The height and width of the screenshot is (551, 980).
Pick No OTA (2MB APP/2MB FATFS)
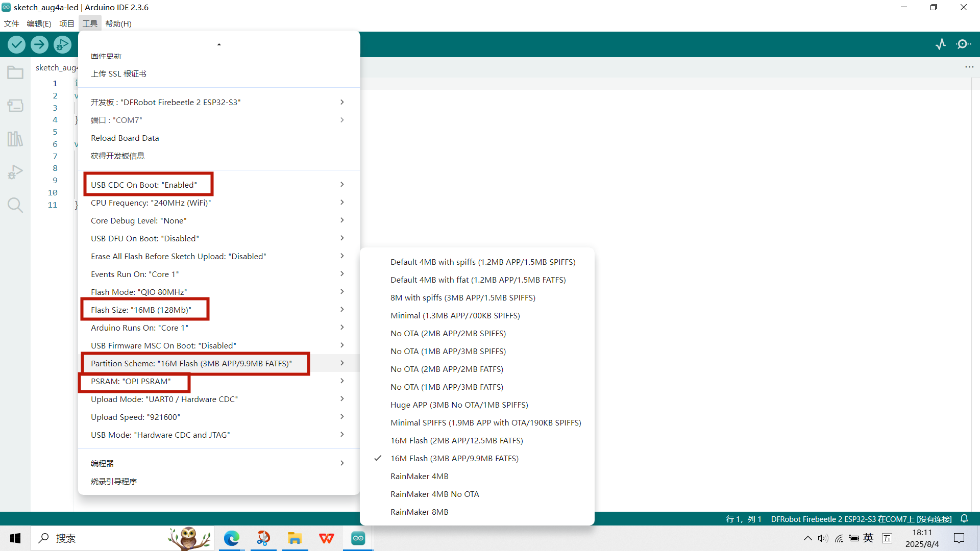[477, 369]
